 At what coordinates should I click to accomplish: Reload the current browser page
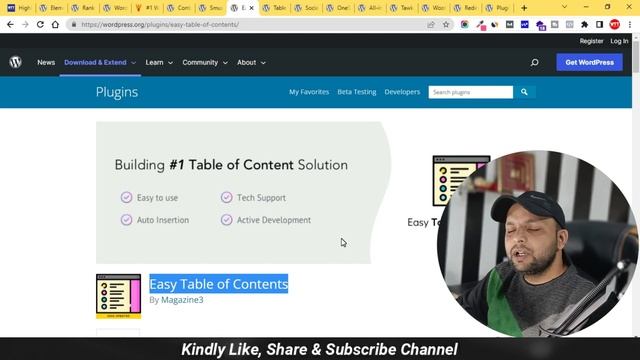pos(40,24)
